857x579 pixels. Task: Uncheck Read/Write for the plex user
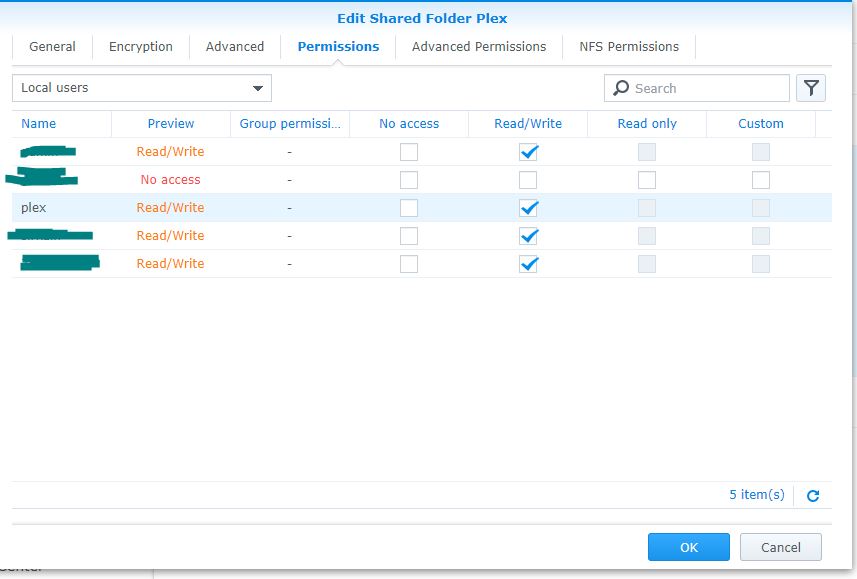[528, 208]
